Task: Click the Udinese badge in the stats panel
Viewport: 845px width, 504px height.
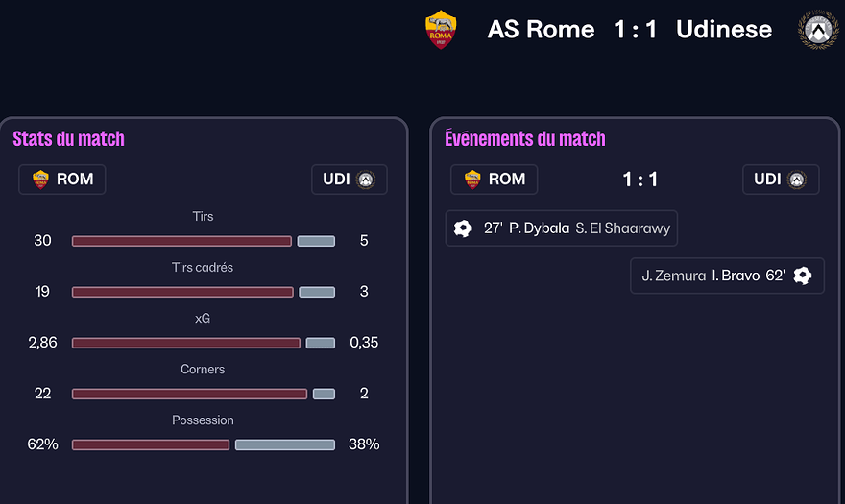Action: (x=365, y=180)
